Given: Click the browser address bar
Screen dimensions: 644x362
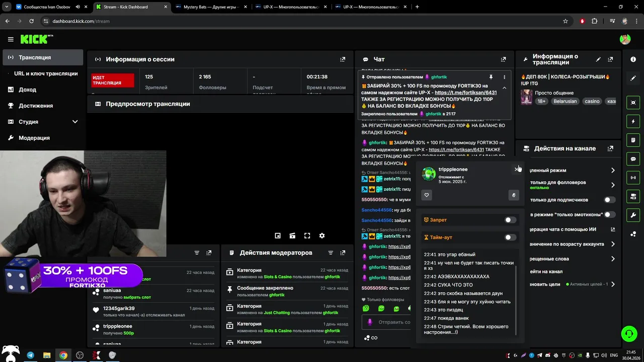Looking at the screenshot, I should tap(302, 21).
